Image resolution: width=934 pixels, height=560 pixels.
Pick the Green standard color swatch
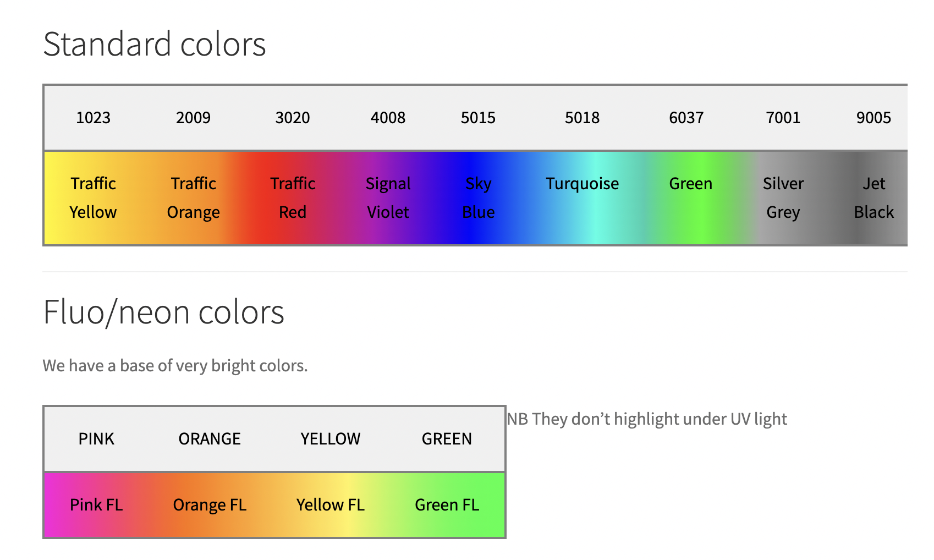coord(690,197)
